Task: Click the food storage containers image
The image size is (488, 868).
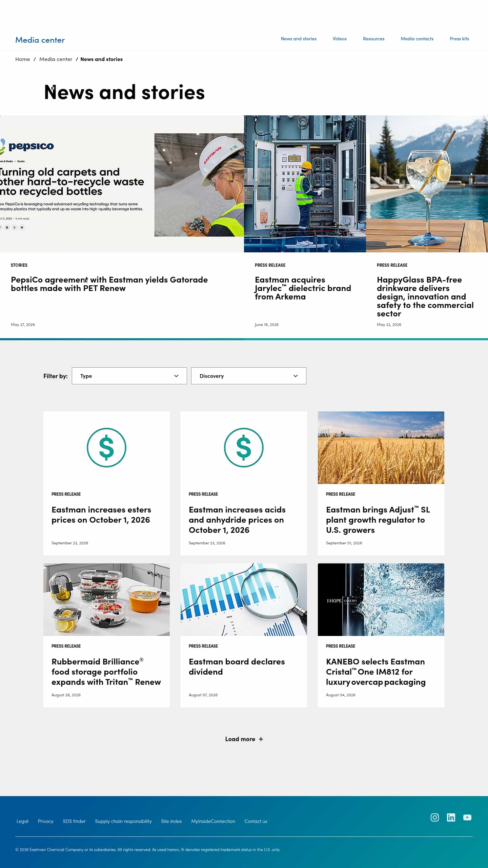Action: (106, 599)
